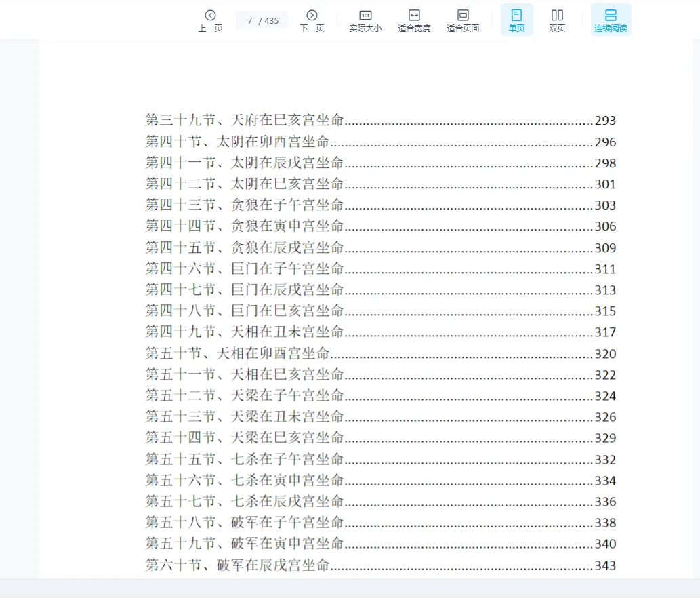The width and height of the screenshot is (700, 598).
Task: Select line 第五十四节、天梁在巳亥宫坐命
Action: click(x=381, y=438)
